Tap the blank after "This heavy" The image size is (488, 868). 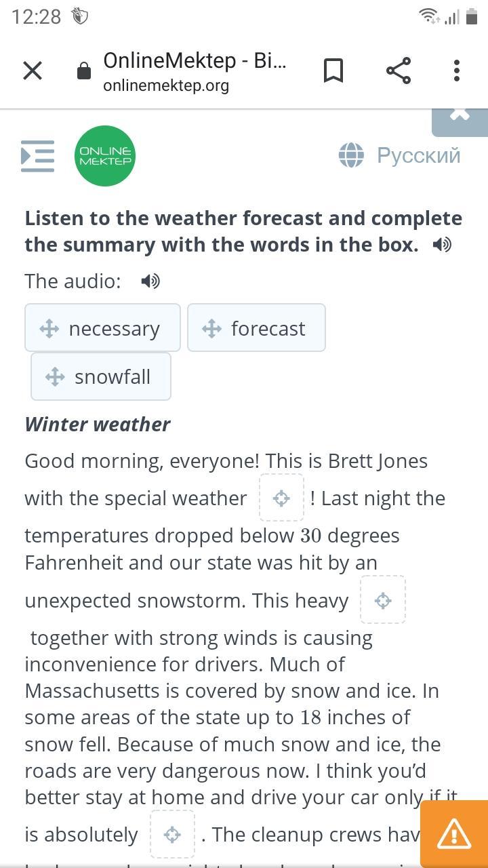point(383,600)
